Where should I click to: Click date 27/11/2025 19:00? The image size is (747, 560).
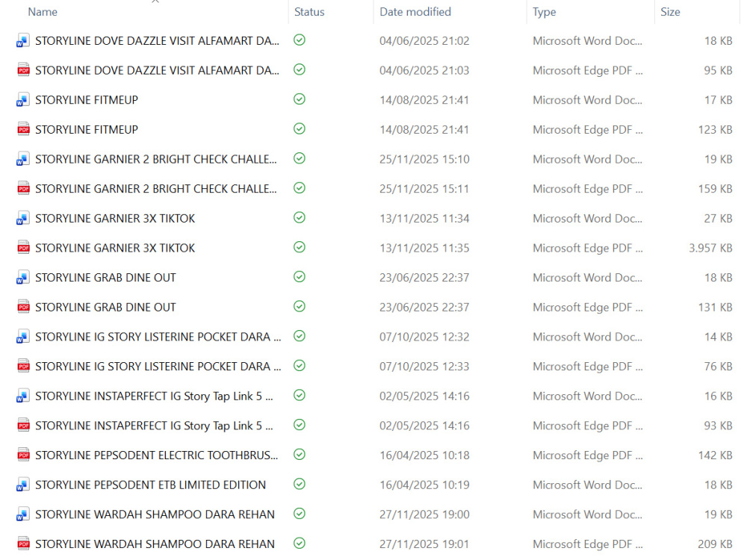pos(424,514)
